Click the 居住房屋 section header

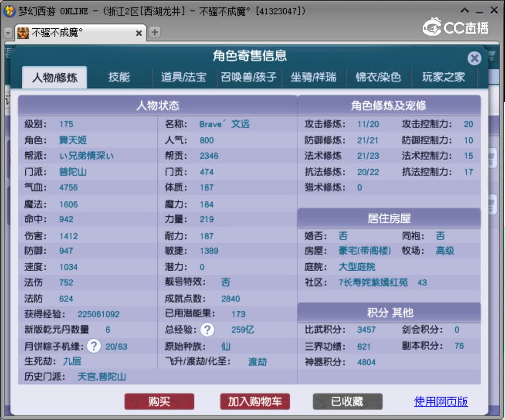point(389,218)
